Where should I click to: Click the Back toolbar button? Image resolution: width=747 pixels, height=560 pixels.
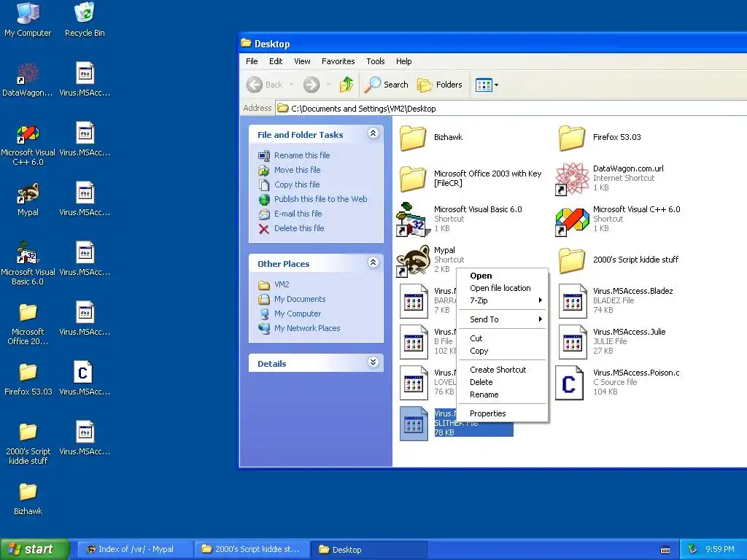coord(265,85)
